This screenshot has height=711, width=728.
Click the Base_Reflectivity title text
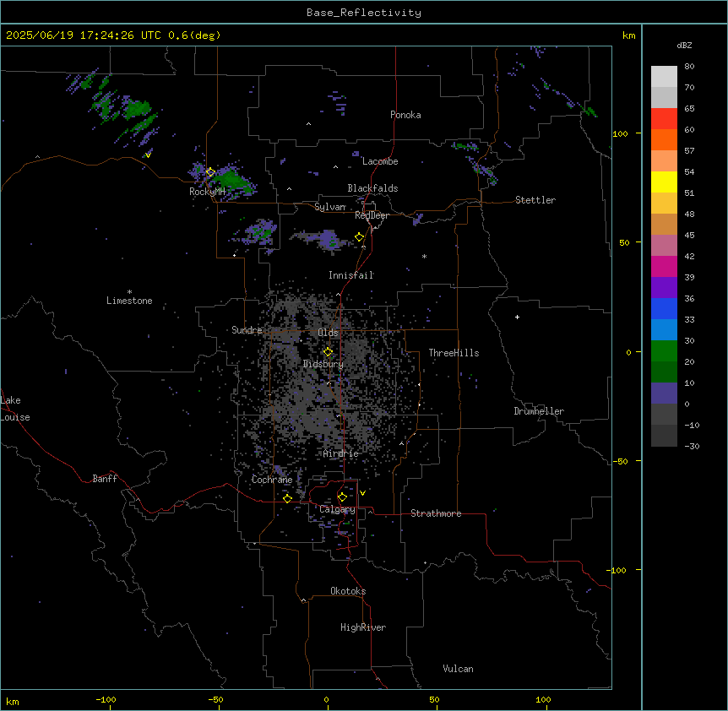363,13
